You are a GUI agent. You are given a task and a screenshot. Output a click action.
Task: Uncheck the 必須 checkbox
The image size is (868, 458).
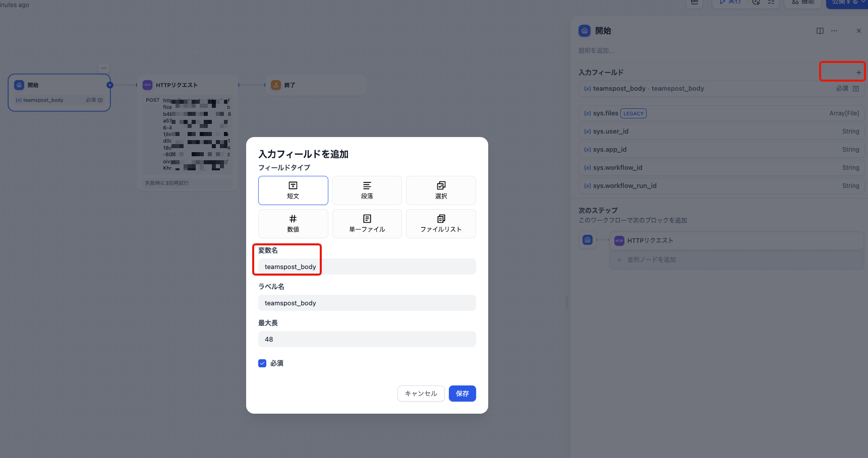point(262,363)
